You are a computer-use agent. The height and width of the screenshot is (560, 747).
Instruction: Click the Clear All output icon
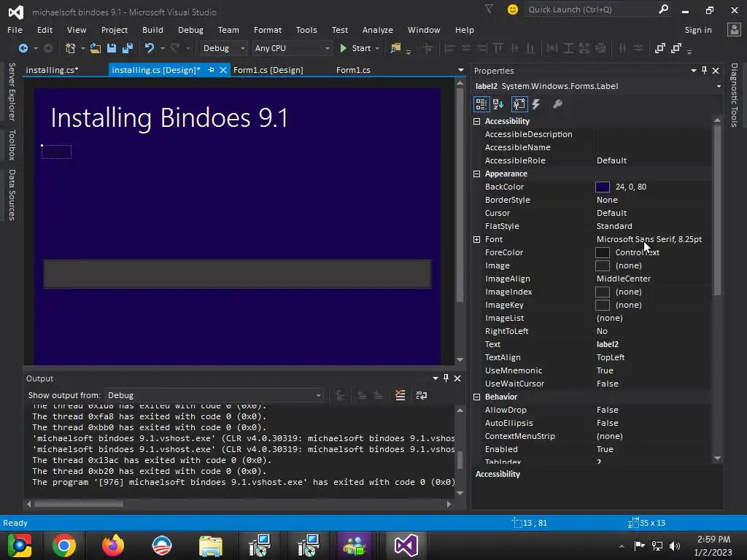click(x=400, y=395)
